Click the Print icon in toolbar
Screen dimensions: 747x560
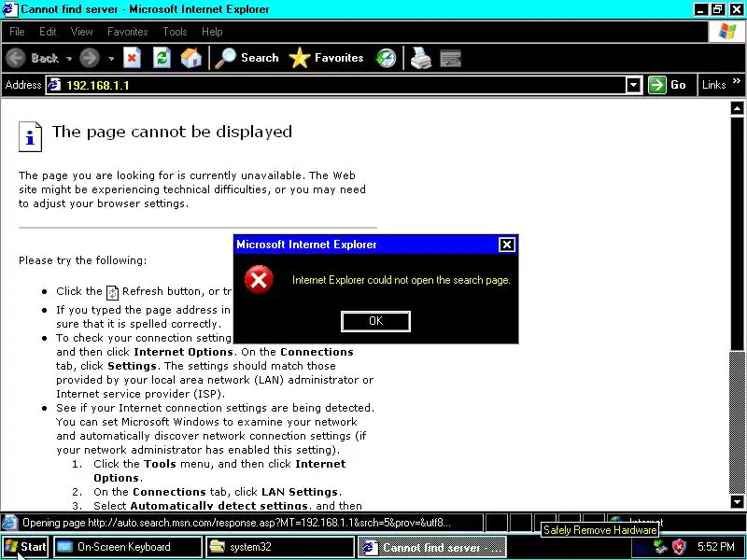[x=421, y=58]
